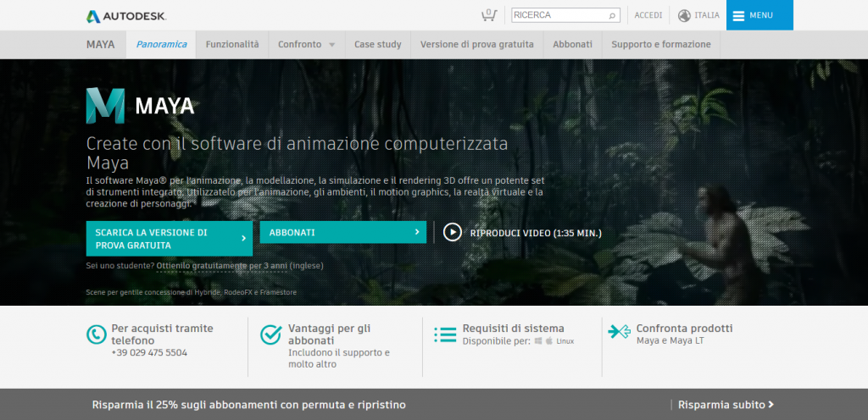Open the Funzionalità tab

point(232,44)
